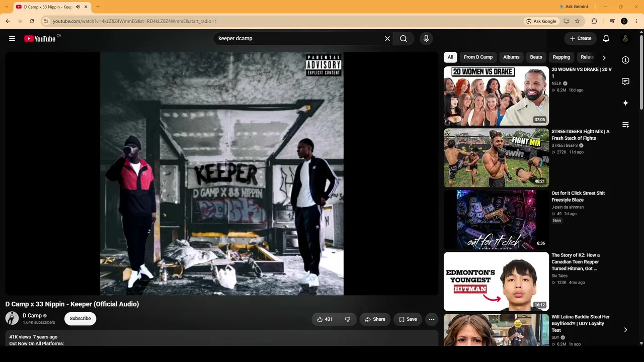The height and width of the screenshot is (362, 644).
Task: Open the YouTube account avatar menu
Action: (625, 39)
